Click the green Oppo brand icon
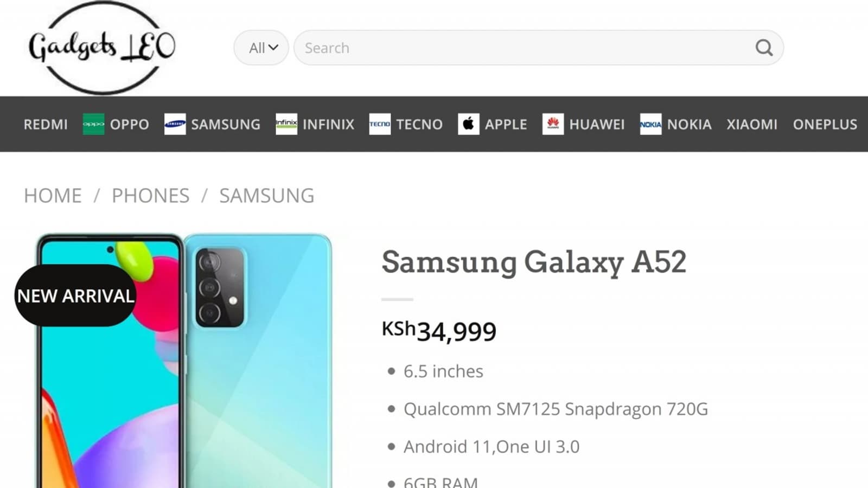This screenshot has width=868, height=488. [93, 124]
